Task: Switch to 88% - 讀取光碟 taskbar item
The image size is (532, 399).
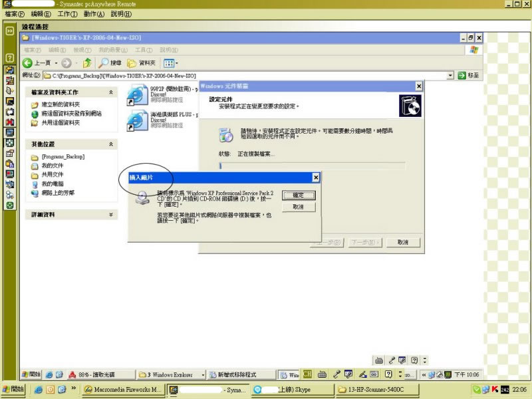Action: tap(101, 374)
